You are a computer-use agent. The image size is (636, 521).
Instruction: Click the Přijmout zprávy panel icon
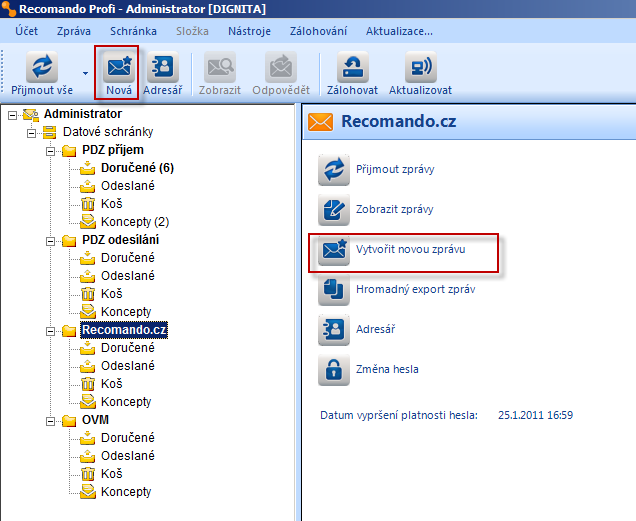click(334, 170)
